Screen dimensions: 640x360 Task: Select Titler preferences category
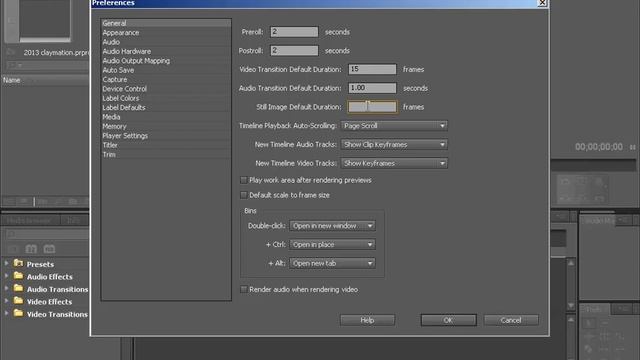166,145
